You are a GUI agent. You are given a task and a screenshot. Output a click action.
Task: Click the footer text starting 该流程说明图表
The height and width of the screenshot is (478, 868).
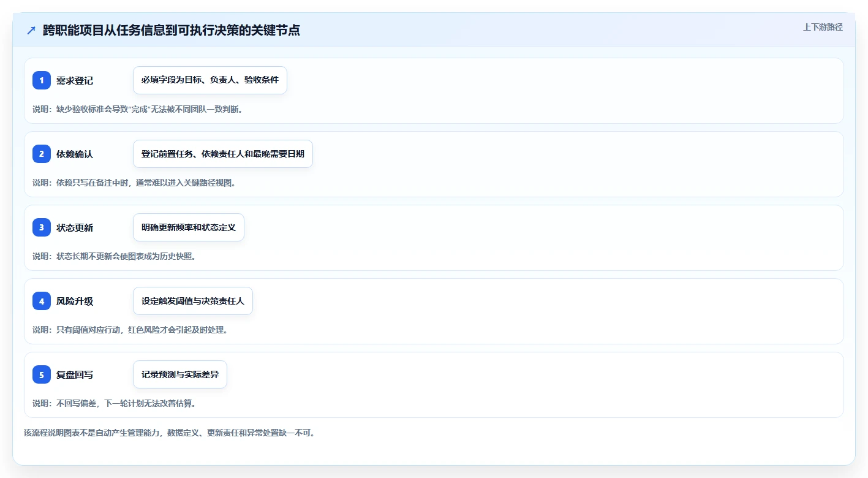coord(170,433)
